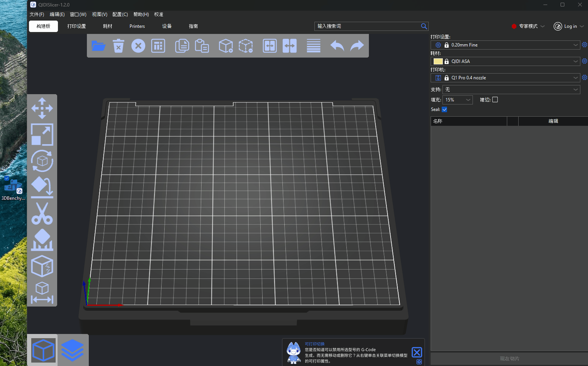Click the Arrange objects toolbar icon
Screen dimensions: 588x366
pos(158,45)
